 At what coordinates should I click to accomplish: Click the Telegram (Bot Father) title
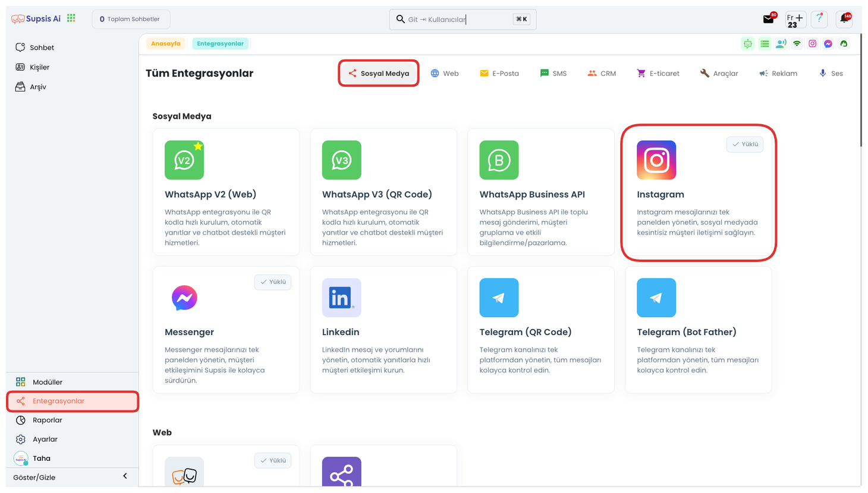[687, 332]
